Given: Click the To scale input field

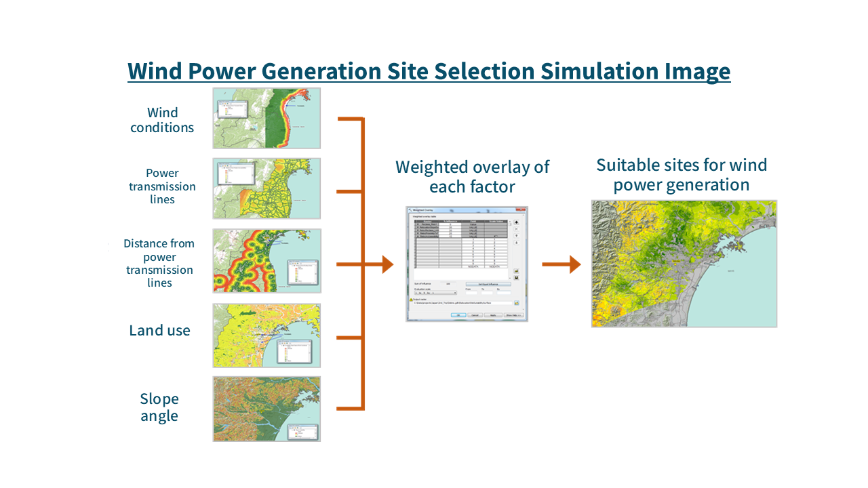Looking at the screenshot, I should click(x=487, y=293).
